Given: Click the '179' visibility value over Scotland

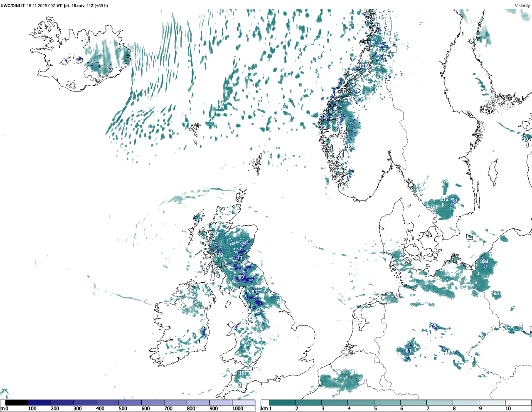Looking at the screenshot, I should (219, 255).
